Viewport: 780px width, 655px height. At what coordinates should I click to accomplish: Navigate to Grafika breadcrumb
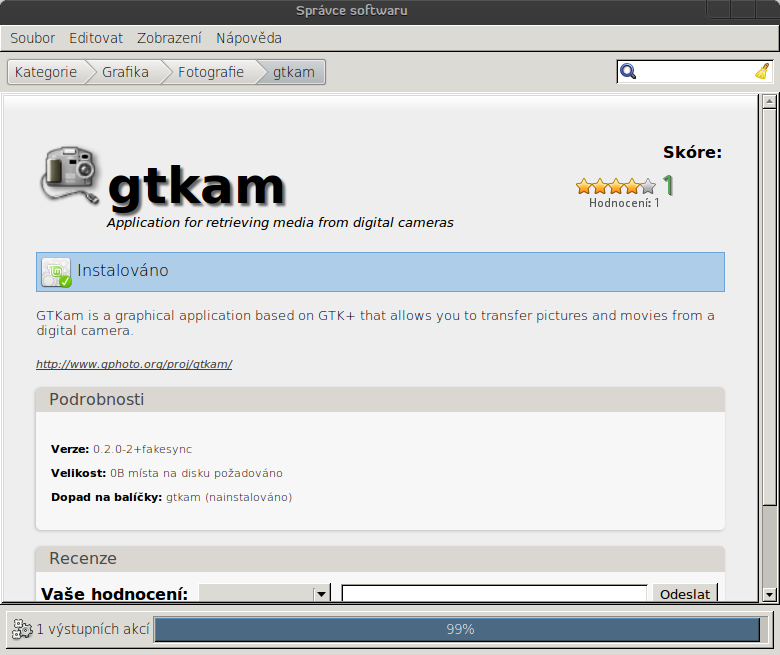tap(125, 72)
